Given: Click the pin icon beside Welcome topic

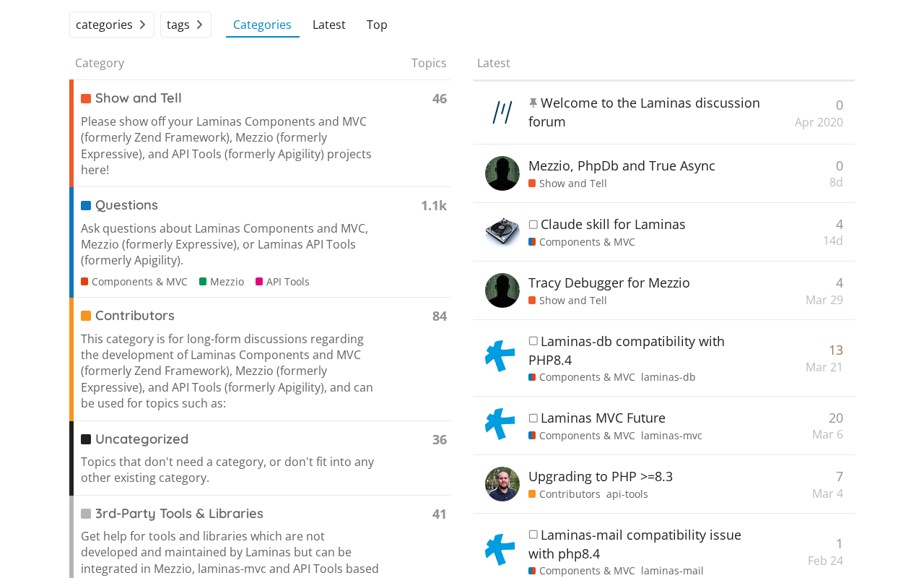Looking at the screenshot, I should 533,103.
